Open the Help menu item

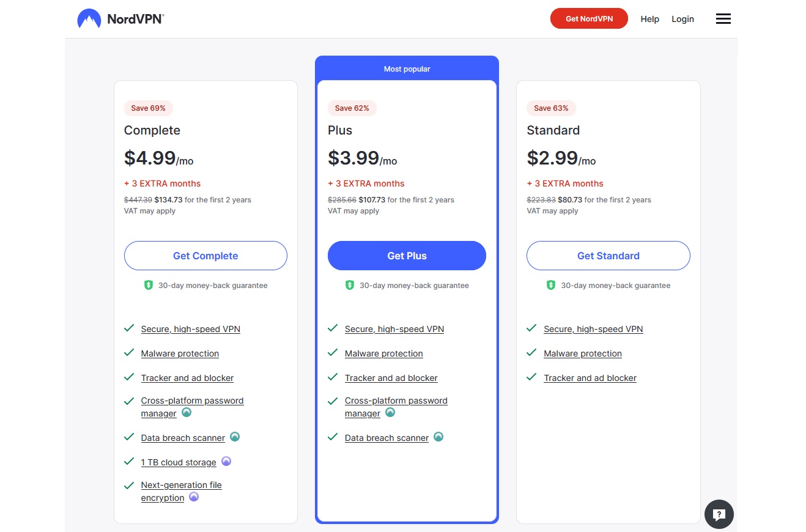pos(650,19)
